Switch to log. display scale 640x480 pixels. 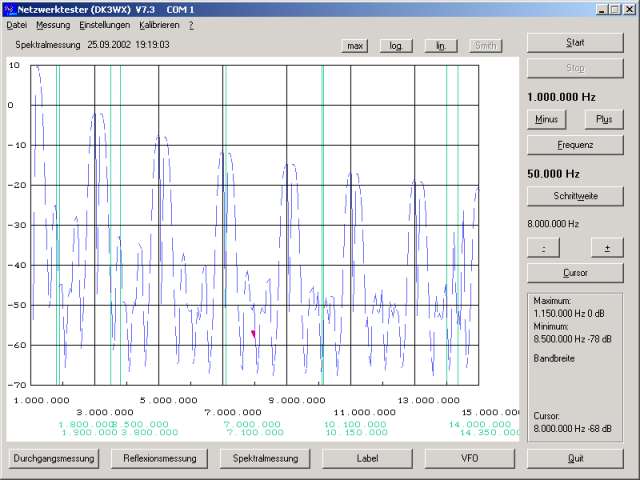[x=396, y=46]
